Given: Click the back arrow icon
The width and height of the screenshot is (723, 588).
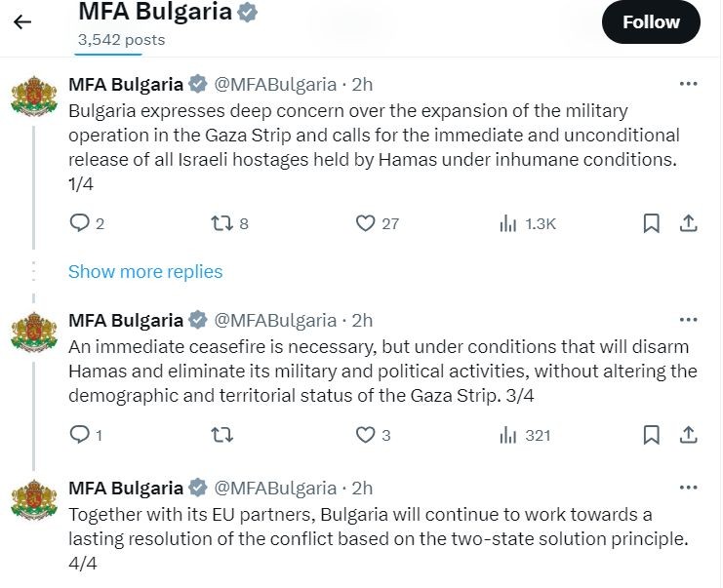Looking at the screenshot, I should [x=22, y=21].
